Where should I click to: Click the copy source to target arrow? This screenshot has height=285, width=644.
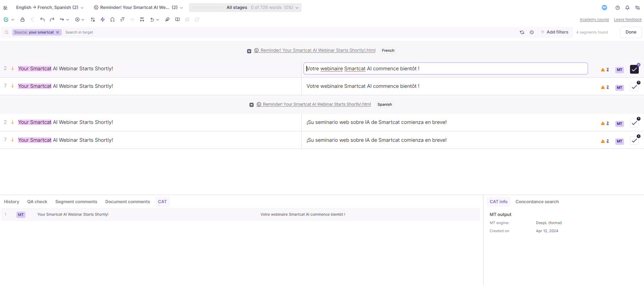pyautogui.click(x=62, y=20)
